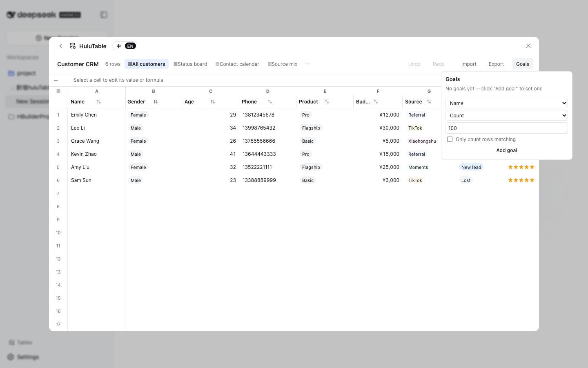The image size is (588, 368).
Task: Select the phone cell 13812345678
Action: [x=268, y=115]
